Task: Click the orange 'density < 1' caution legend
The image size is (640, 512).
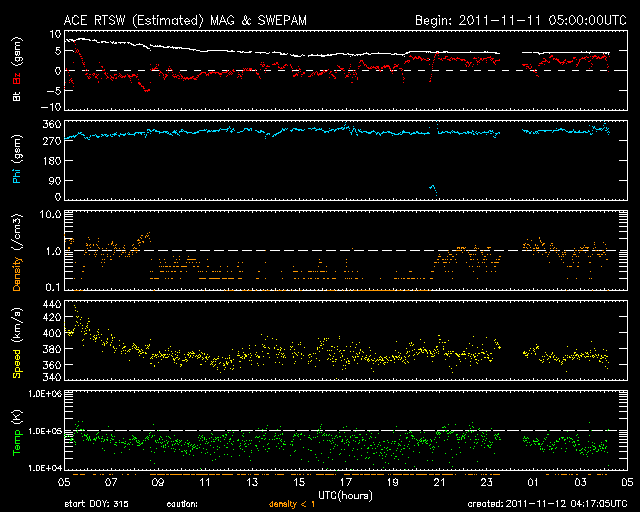Action: click(x=291, y=504)
